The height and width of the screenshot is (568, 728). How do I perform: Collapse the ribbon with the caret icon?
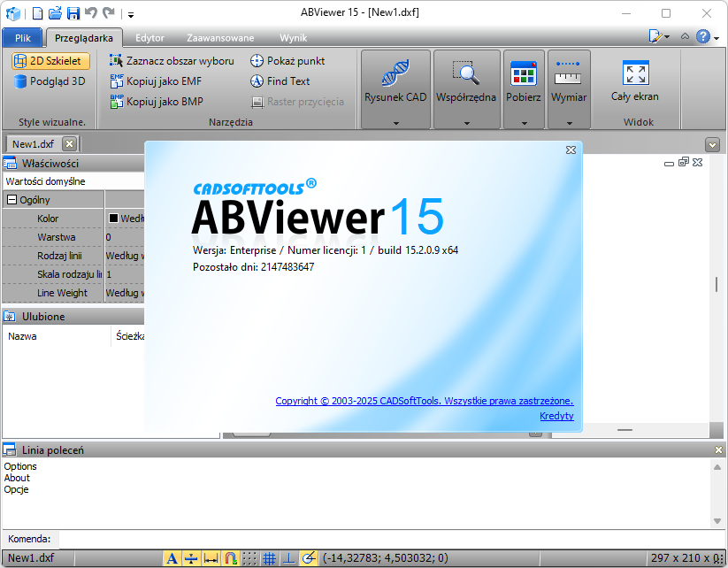click(x=685, y=36)
